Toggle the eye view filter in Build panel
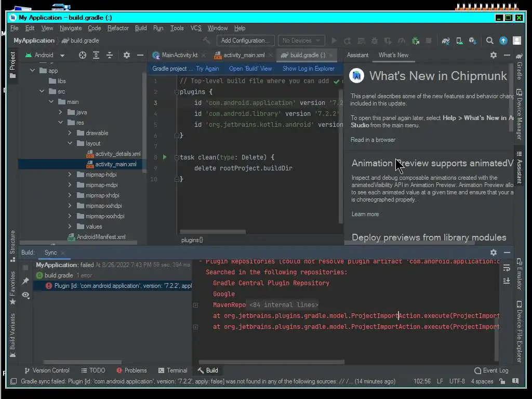The width and height of the screenshot is (532, 399). (25, 295)
